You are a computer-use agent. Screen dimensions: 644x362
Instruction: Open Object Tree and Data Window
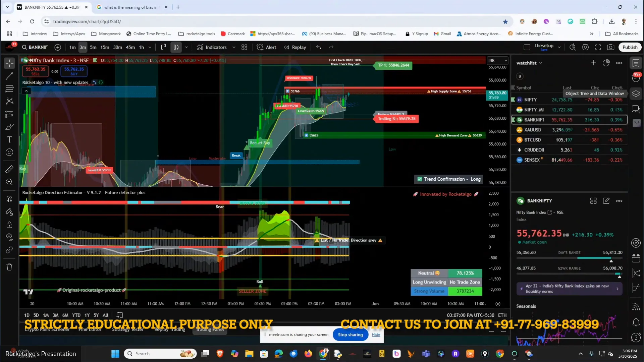[x=636, y=94]
